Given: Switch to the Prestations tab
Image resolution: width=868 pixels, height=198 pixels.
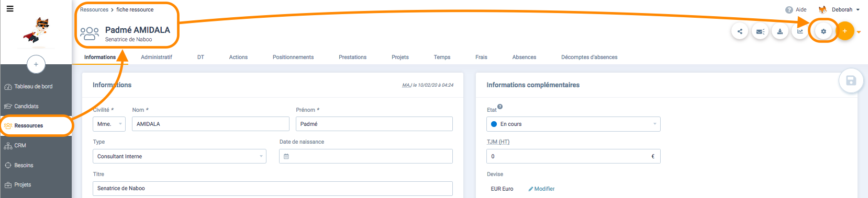Looking at the screenshot, I should tap(352, 57).
